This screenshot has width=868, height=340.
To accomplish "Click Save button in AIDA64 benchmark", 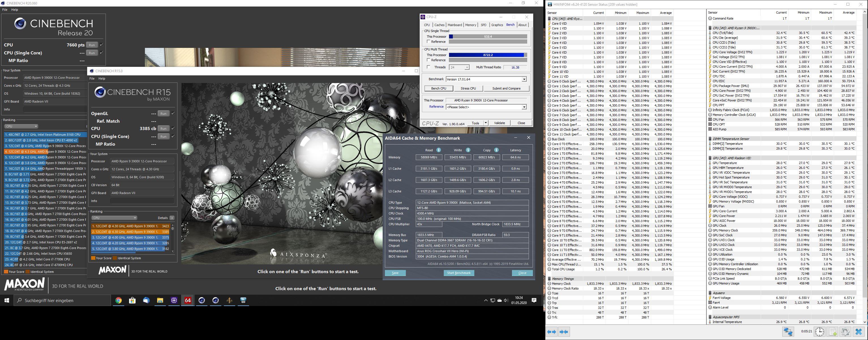I will pos(395,273).
